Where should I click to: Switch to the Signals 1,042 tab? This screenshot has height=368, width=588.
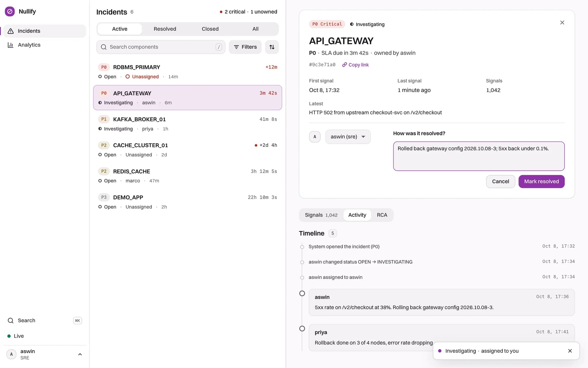click(321, 215)
